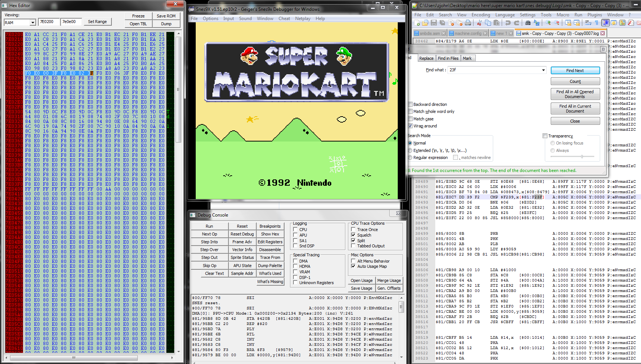Uncheck the Split trace option
The width and height of the screenshot is (641, 364).
[x=353, y=241]
